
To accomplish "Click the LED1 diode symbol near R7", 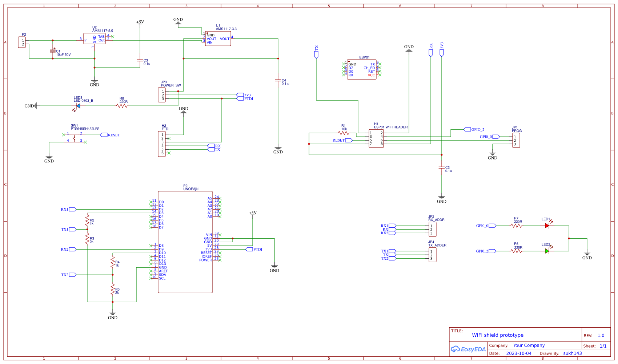I will 547,225.
